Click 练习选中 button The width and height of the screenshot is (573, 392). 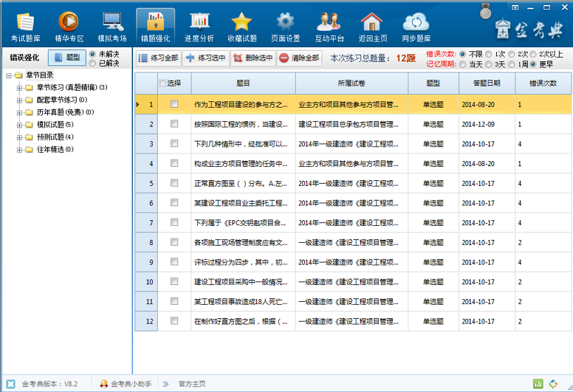coord(206,58)
